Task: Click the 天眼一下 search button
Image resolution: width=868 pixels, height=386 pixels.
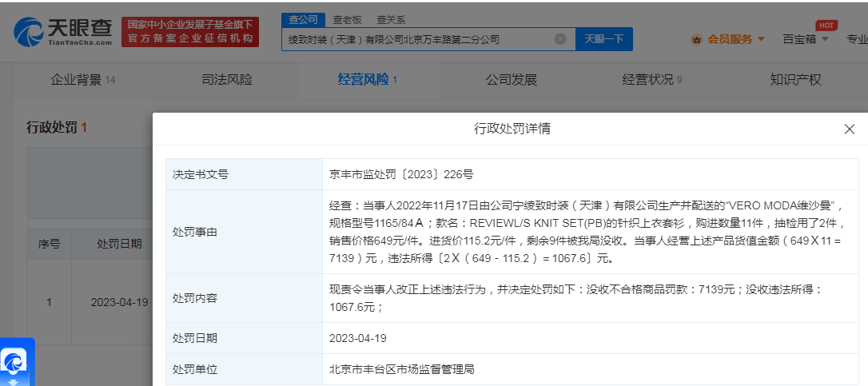Action: tap(604, 39)
